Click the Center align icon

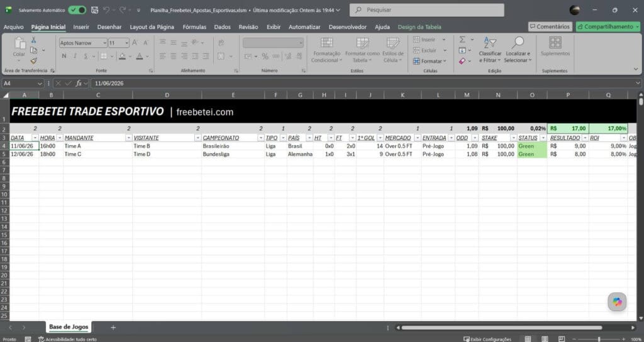(174, 56)
